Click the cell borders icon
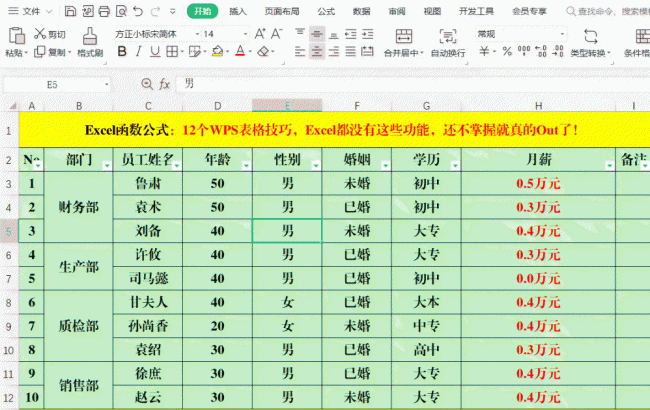Viewport: 650px width, 410px height. 172,51
